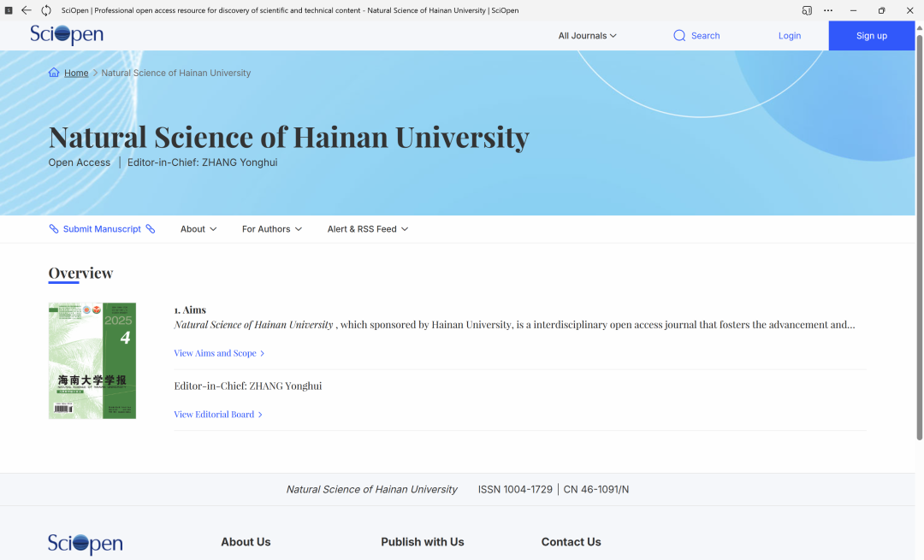Click the ISSN 1004-1729 text
This screenshot has height=560, width=924.
click(515, 489)
